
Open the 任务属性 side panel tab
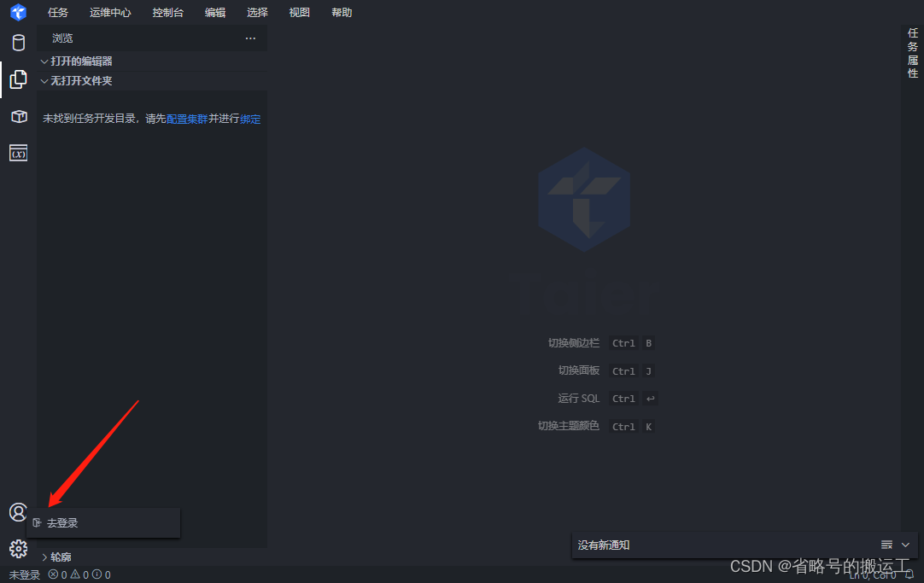[912, 53]
